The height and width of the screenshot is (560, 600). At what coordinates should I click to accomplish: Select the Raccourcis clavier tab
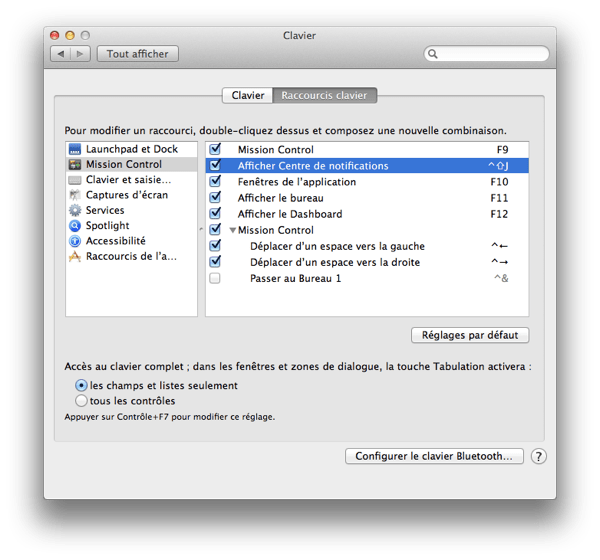coord(324,96)
